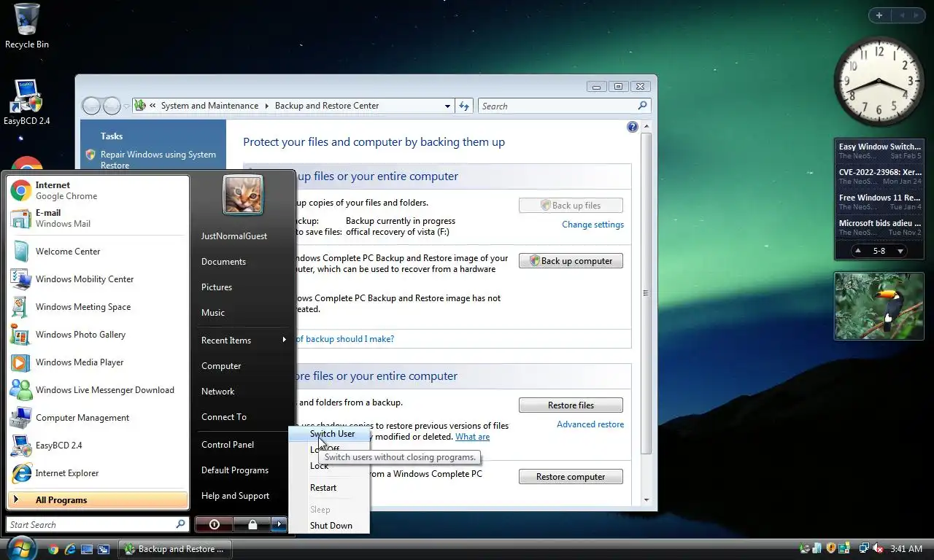Click the 'What are' shadow copies link

[x=472, y=437]
